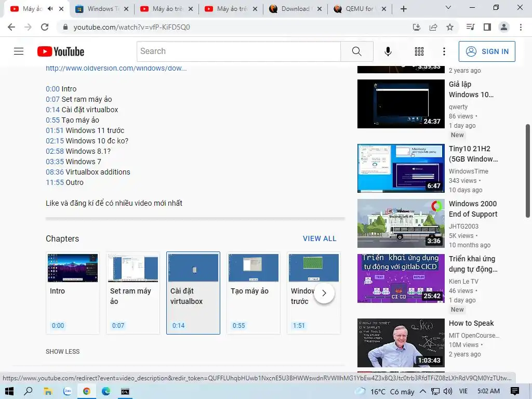
Task: Open File Explorer from taskbar
Action: coord(48,391)
